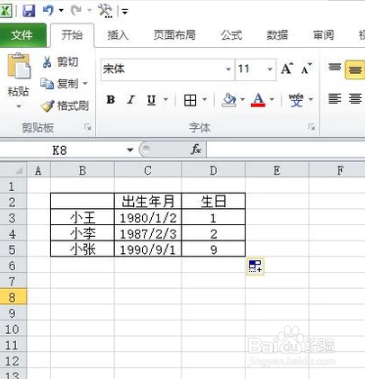The image size is (365, 379).
Task: Click the Save icon in quick access toolbar
Action: pos(29,11)
